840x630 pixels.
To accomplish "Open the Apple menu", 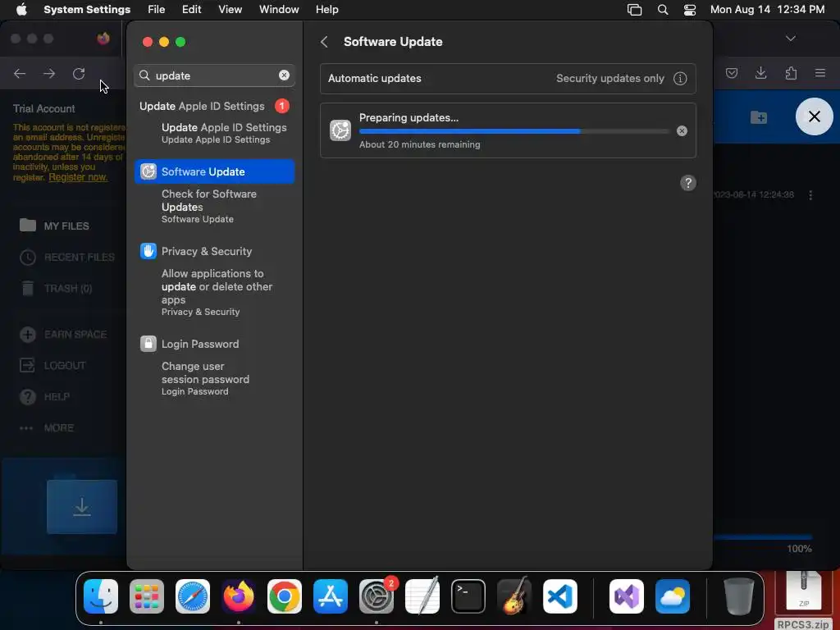I will click(21, 10).
